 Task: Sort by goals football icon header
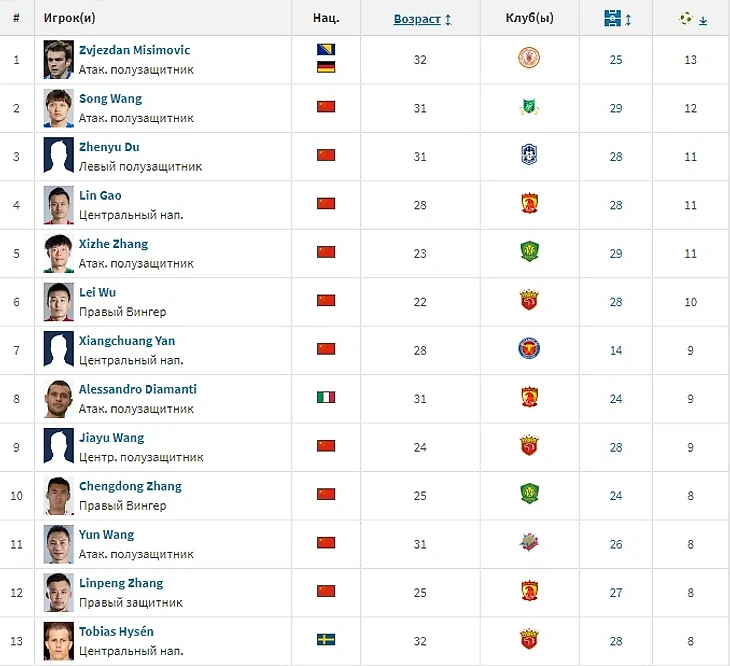(692, 18)
